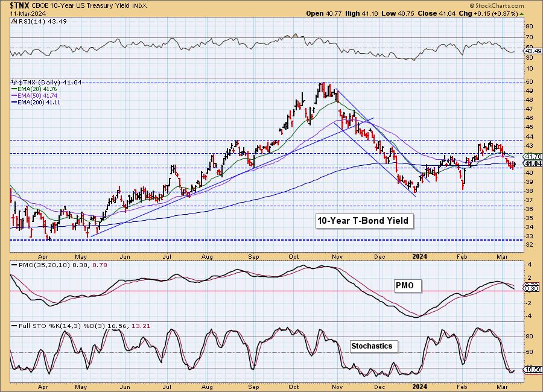The image size is (543, 392).
Task: Click the '$TNX (Daily) 41.04' legend text
Action: click(x=50, y=83)
